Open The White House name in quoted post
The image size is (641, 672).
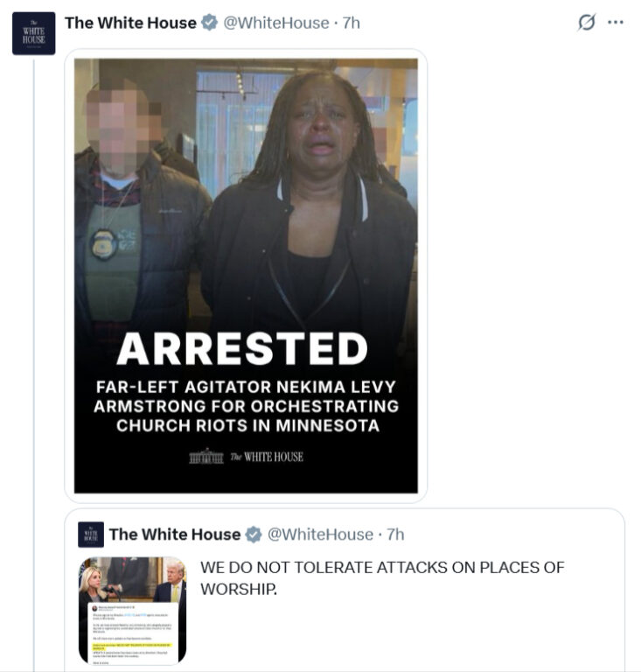(x=175, y=535)
